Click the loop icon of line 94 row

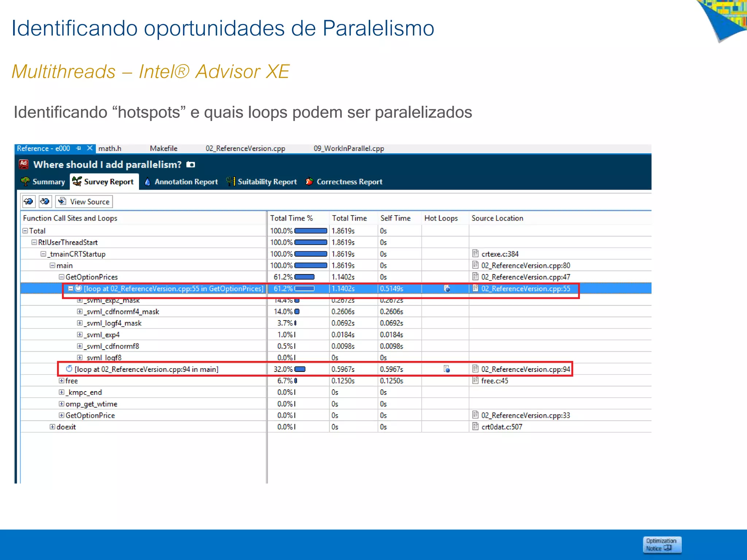point(69,369)
